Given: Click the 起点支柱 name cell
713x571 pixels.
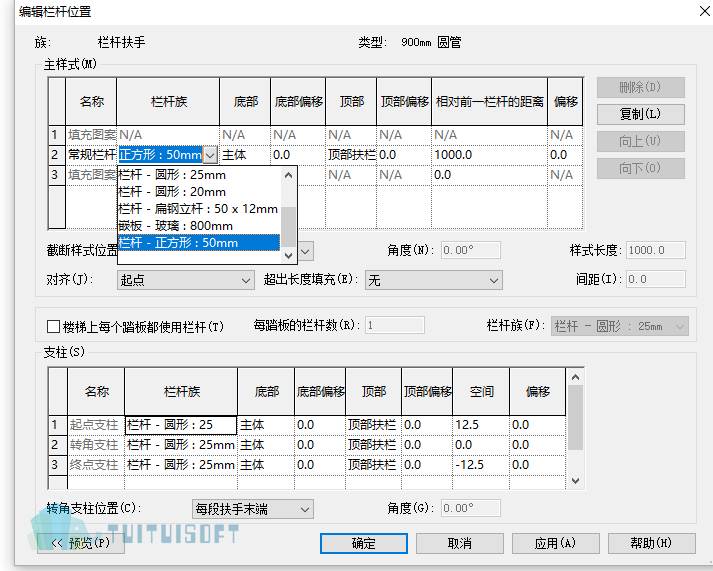Looking at the screenshot, I should tap(96, 425).
